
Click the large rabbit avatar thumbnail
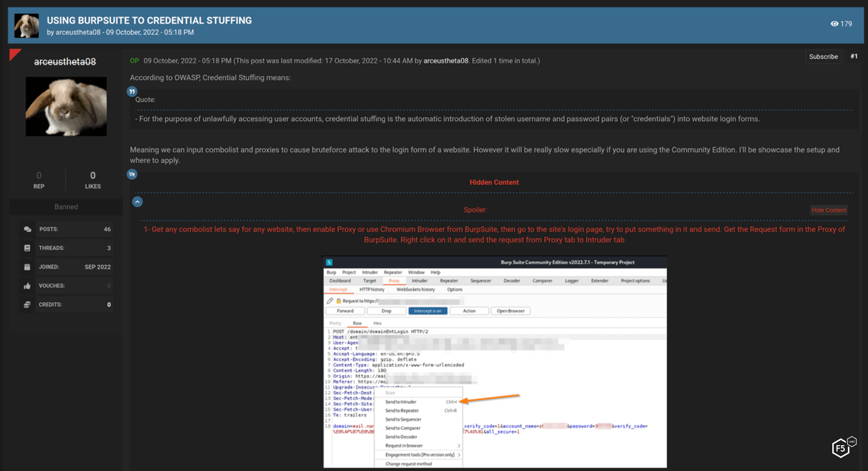point(66,106)
